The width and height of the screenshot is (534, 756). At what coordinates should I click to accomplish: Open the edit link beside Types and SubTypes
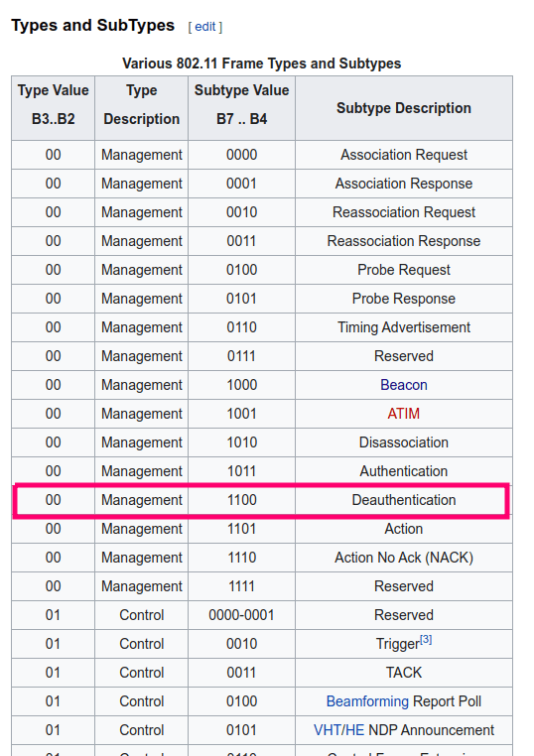(x=205, y=27)
